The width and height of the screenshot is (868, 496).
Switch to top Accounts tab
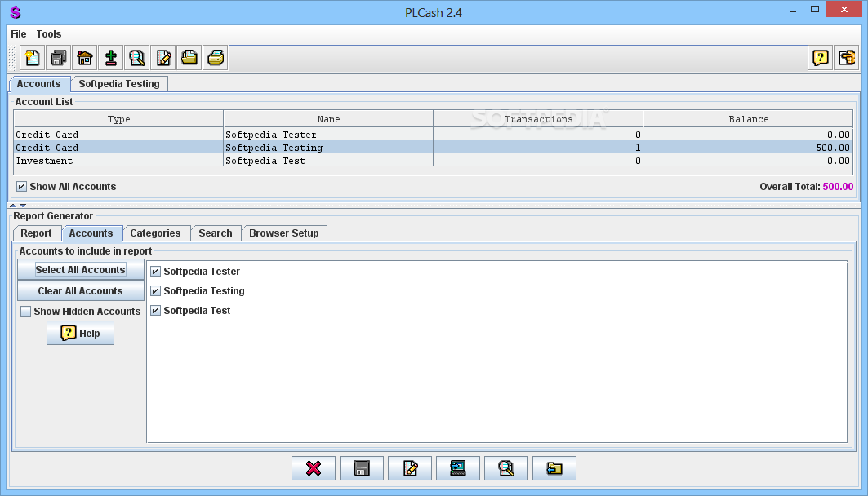38,84
